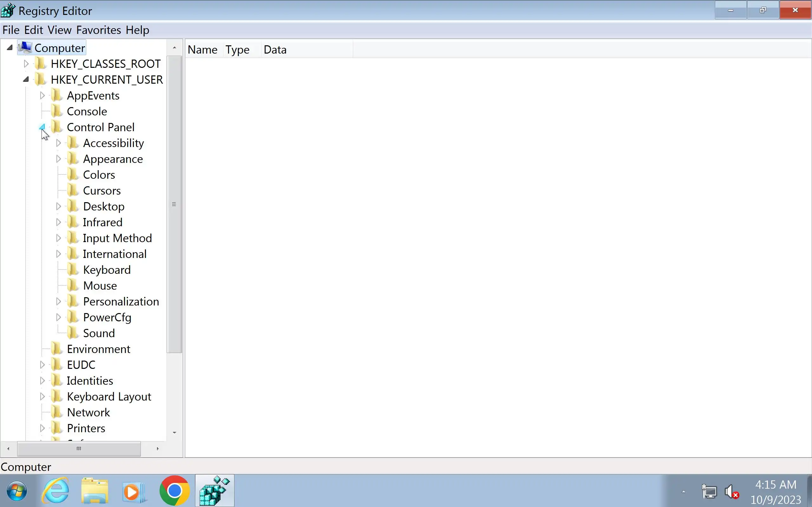Click the Registry Editor taskbar icon
The image size is (812, 507).
click(x=214, y=491)
